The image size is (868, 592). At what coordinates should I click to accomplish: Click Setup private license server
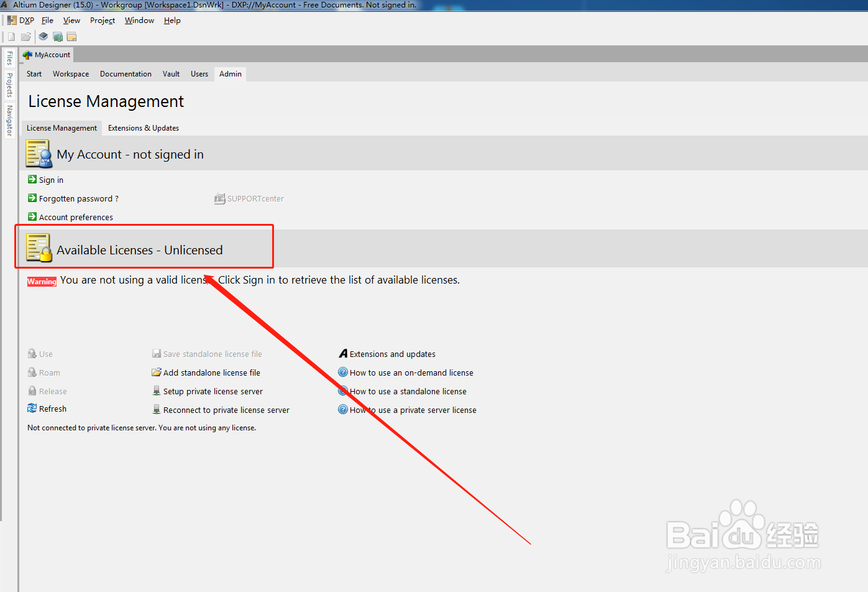(x=213, y=392)
